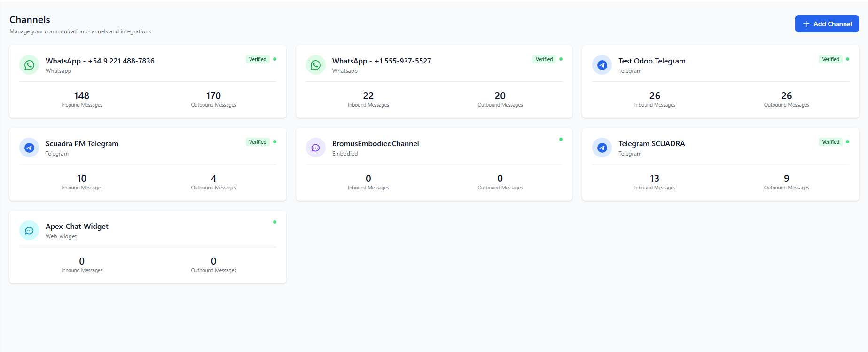
Task: Click the Add Channel button
Action: coord(827,24)
